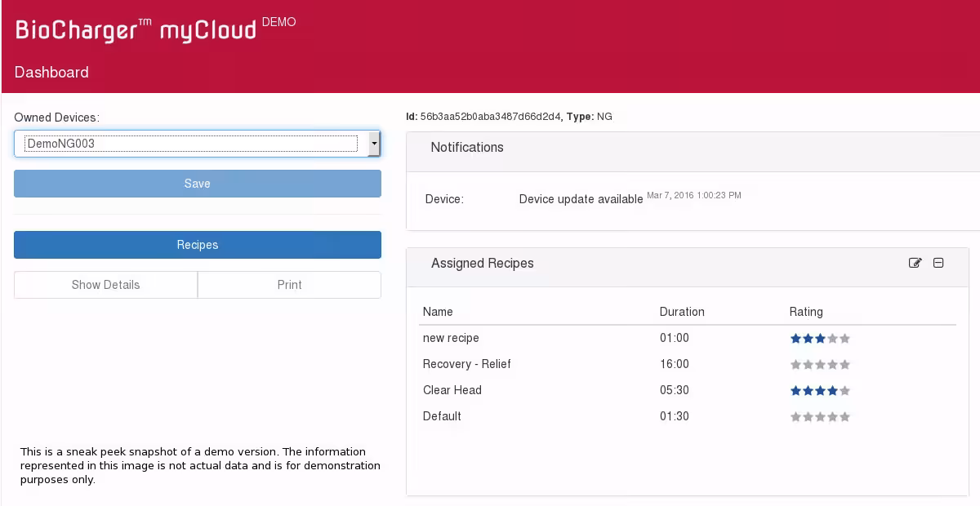Click the star rating for Recovery - Relief
The height and width of the screenshot is (506, 980).
pyautogui.click(x=820, y=365)
